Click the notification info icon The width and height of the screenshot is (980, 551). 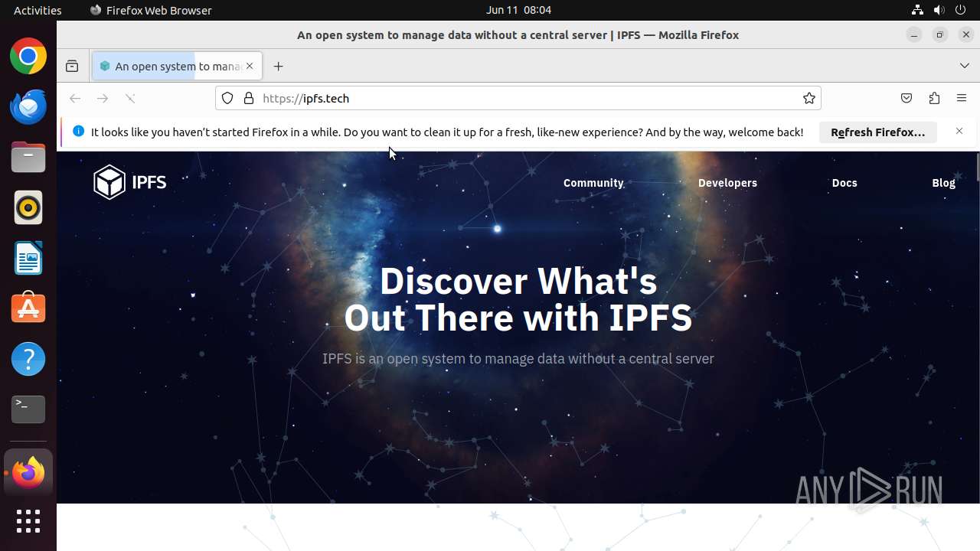tap(78, 132)
